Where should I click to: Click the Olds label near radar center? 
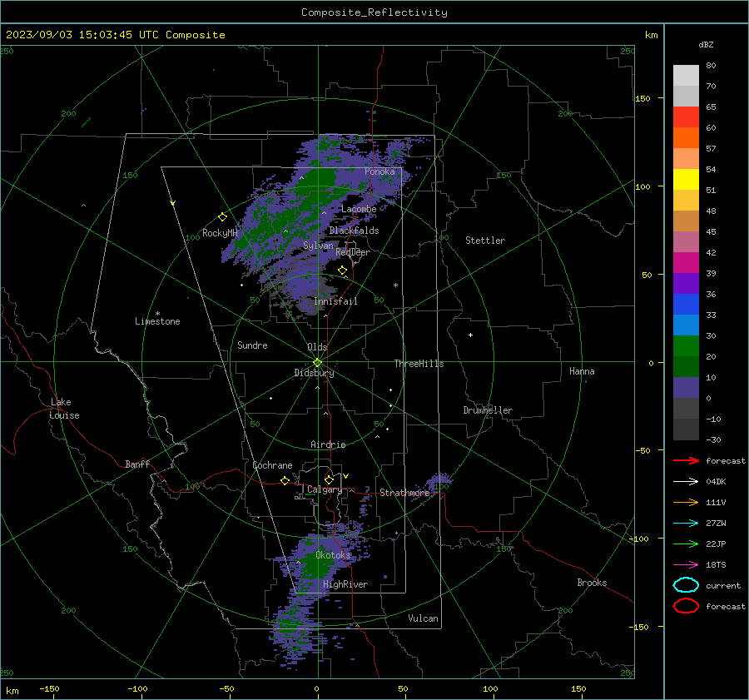coord(317,347)
